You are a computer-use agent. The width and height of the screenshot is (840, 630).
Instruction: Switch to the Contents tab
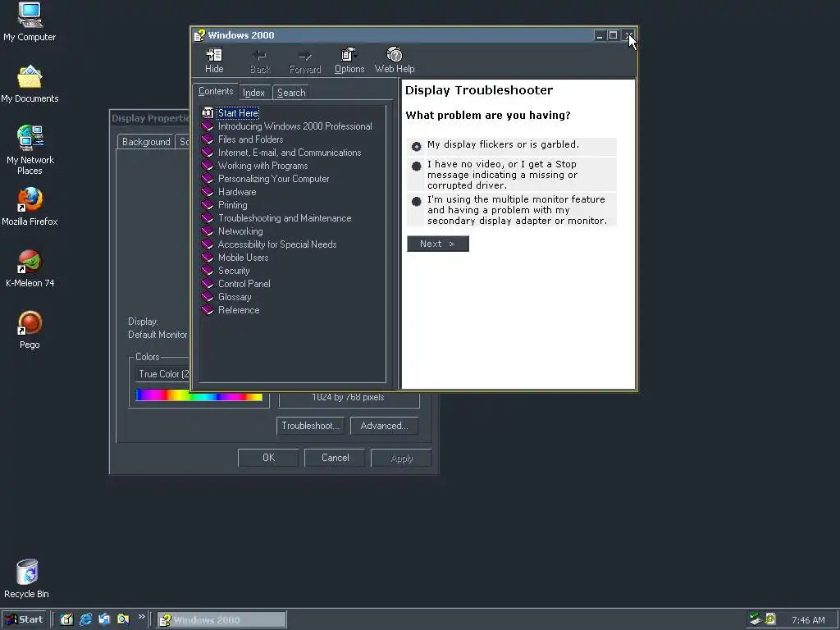(216, 91)
